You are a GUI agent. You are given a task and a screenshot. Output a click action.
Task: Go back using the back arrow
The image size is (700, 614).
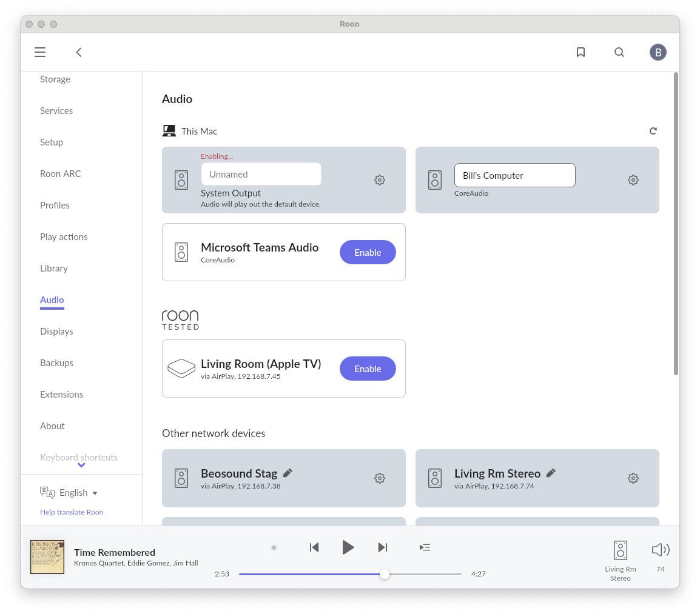pyautogui.click(x=79, y=52)
